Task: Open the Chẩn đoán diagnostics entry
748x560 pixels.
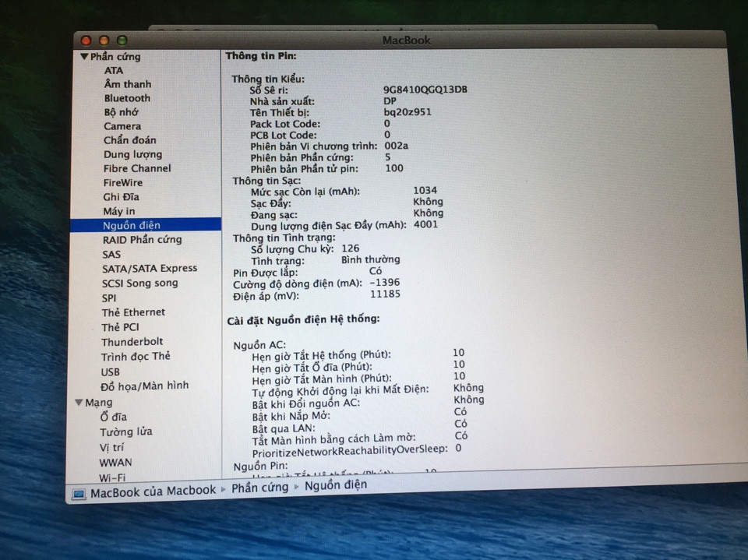Action: pos(130,140)
